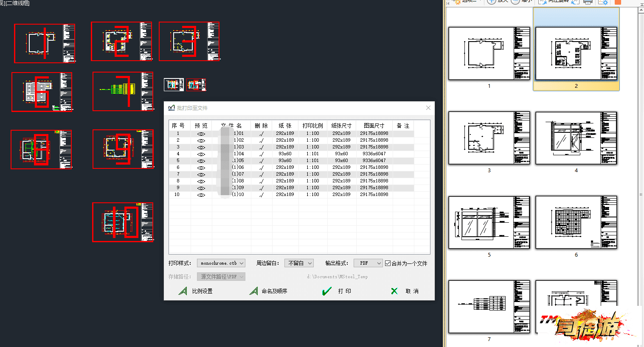This screenshot has height=347, width=644.
Task: Click the eye icon in row 7
Action: click(201, 174)
